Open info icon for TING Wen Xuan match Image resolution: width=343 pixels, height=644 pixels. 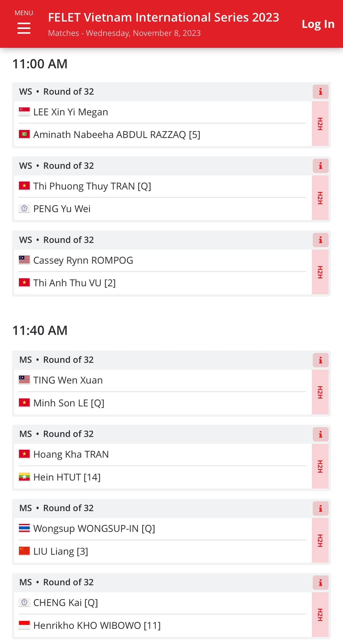pos(320,360)
